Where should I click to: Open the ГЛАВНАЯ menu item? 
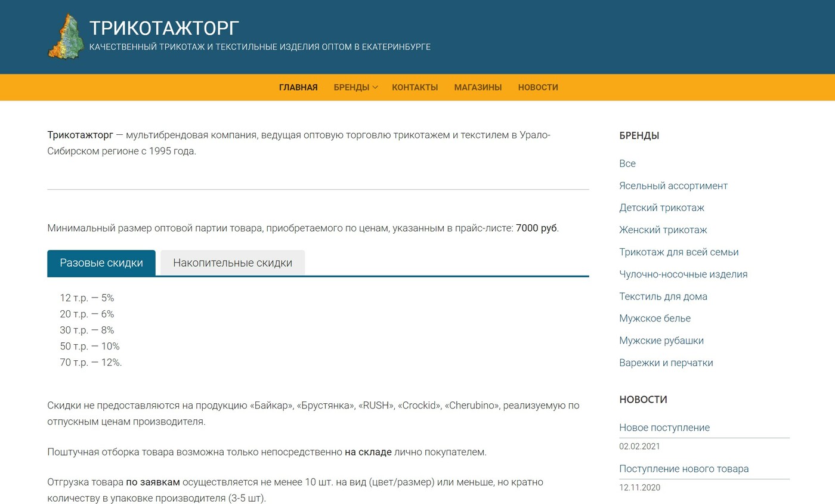(x=298, y=87)
